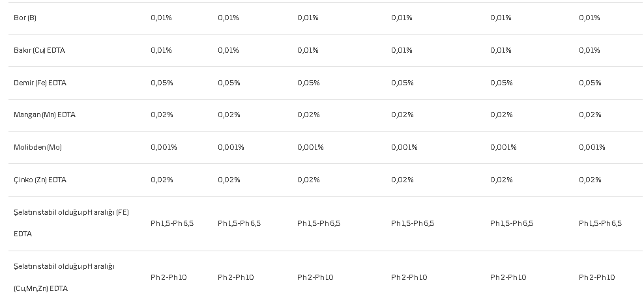Select last 0,05% value in Demir row

tap(590, 83)
